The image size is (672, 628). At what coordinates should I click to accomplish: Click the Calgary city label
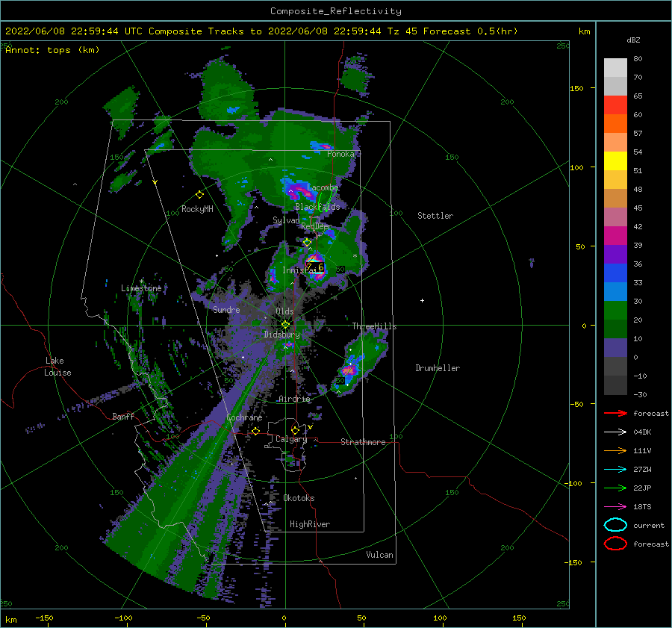pyautogui.click(x=291, y=439)
